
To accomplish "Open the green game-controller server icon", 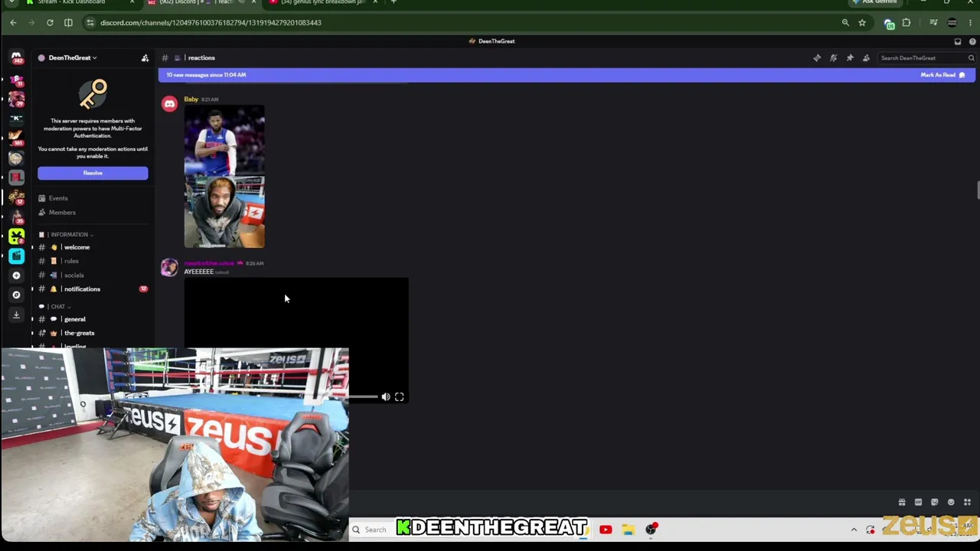I will tap(16, 236).
